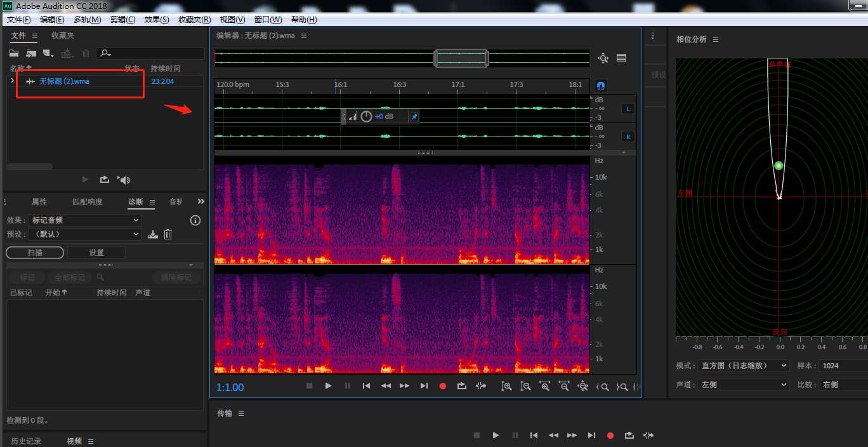Click the search field in the Files panel
The width and height of the screenshot is (868, 447).
click(x=155, y=53)
